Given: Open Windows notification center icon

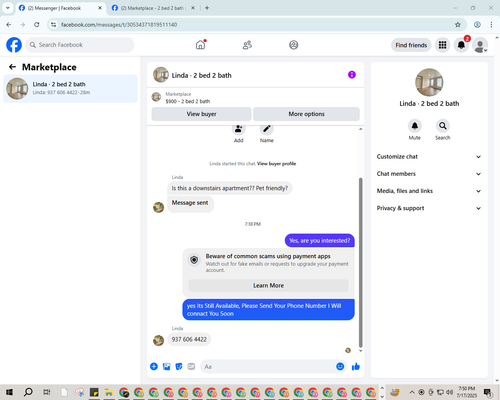Looking at the screenshot, I should pyautogui.click(x=488, y=392).
